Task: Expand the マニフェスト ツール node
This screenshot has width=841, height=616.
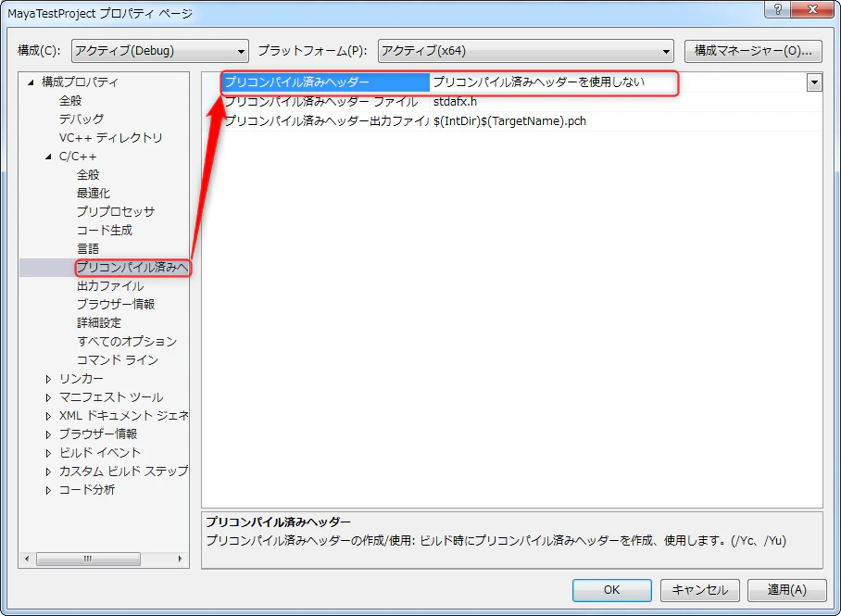Action: tap(48, 397)
